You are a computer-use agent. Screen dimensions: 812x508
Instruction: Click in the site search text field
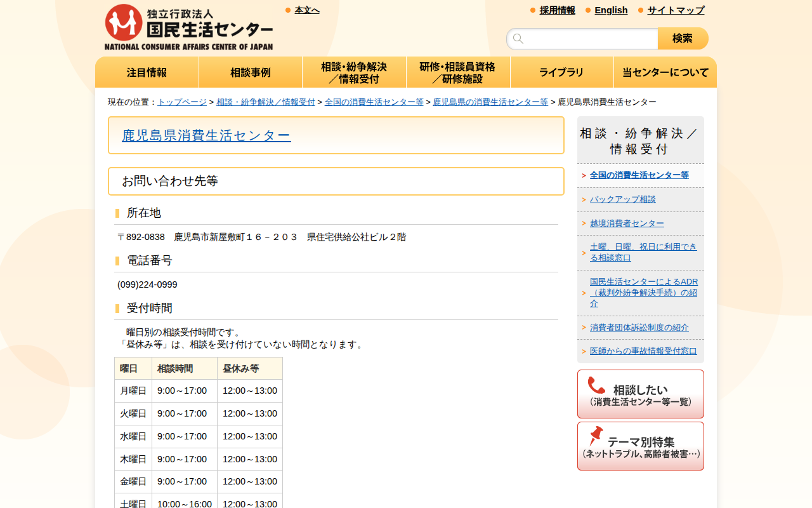click(590, 39)
